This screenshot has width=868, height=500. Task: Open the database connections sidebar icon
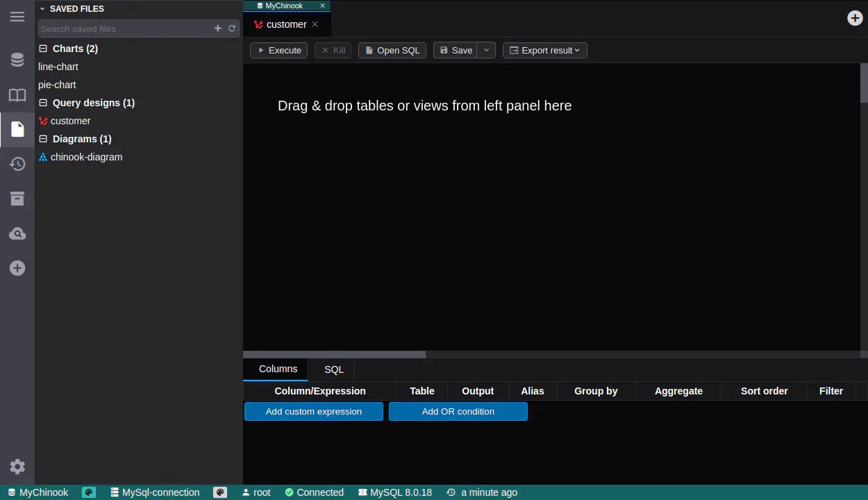click(17, 60)
